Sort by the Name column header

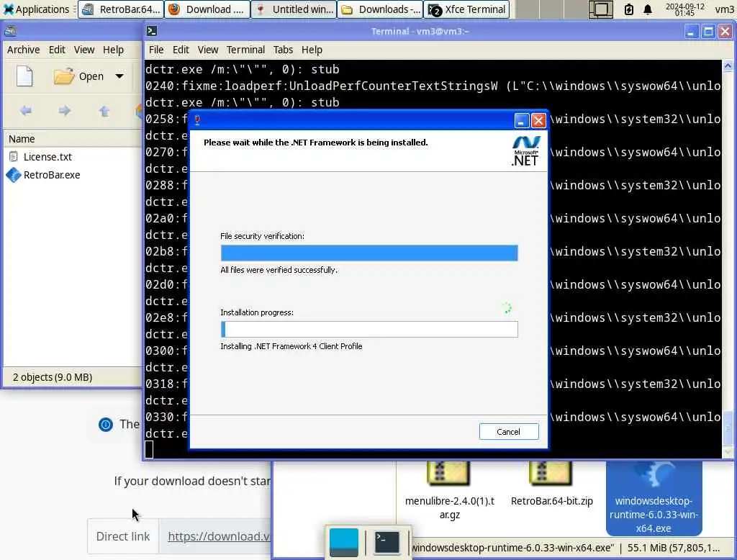[73, 139]
